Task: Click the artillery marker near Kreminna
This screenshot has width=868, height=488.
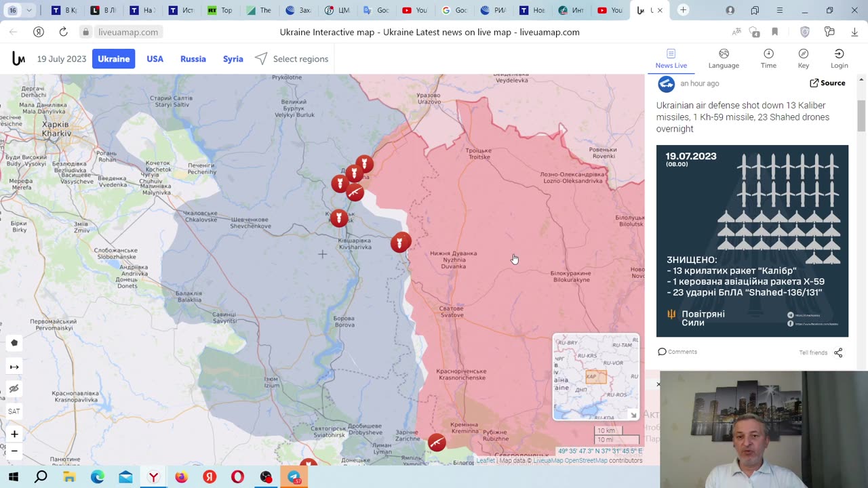Action: click(x=437, y=443)
